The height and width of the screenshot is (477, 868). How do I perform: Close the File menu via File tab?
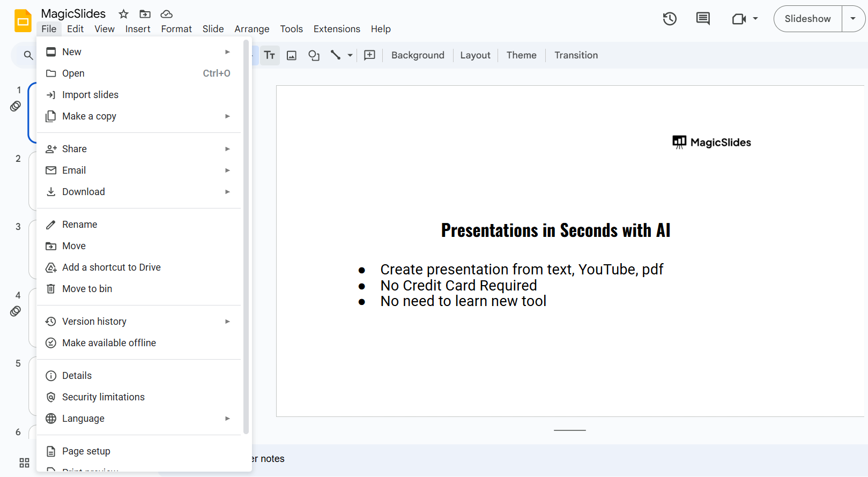tap(49, 29)
